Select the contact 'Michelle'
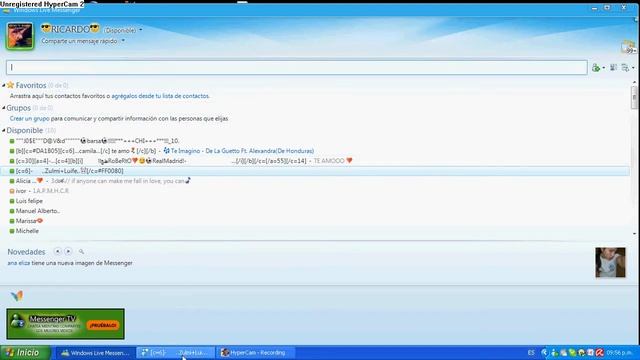 [27, 231]
